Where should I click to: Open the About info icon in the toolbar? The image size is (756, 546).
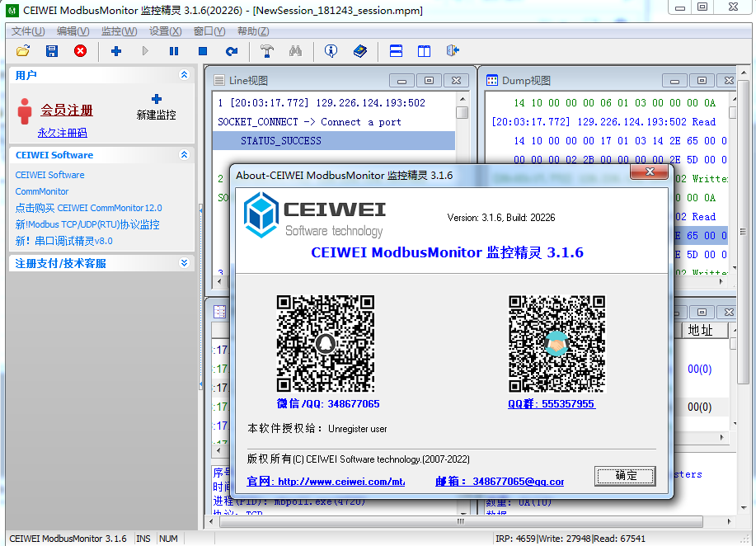coord(331,50)
